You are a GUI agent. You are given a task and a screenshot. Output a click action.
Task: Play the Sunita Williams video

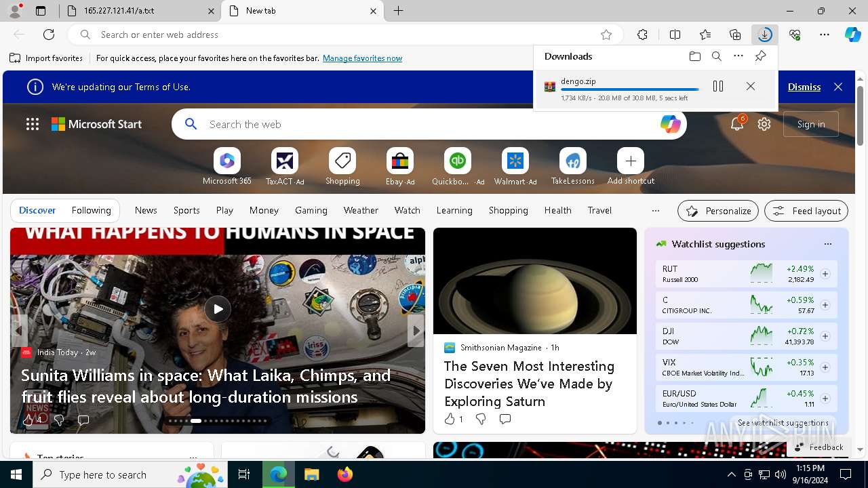click(218, 309)
